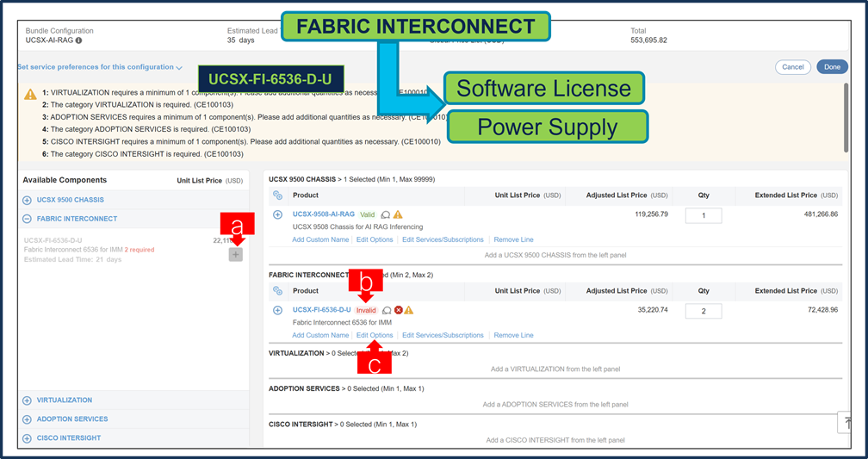Click the warning triangle on the UCSX-FI-6536-D-U row

(x=408, y=310)
